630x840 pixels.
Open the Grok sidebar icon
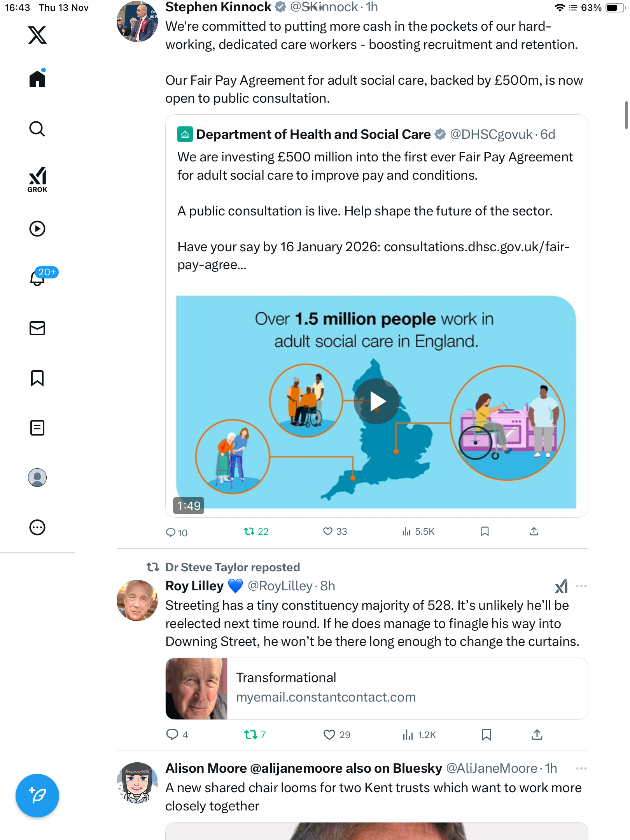point(37,179)
